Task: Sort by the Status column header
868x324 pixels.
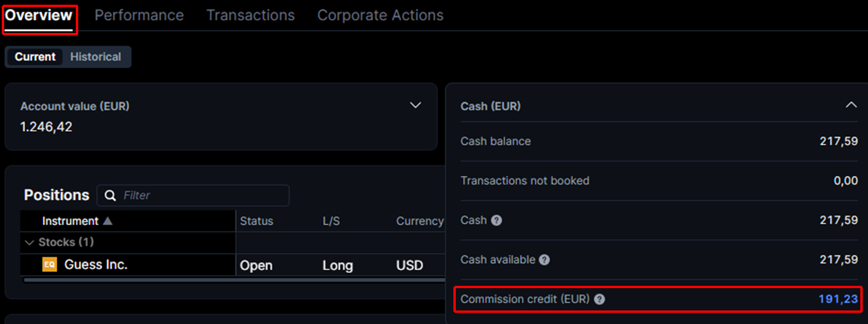Action: pos(256,221)
